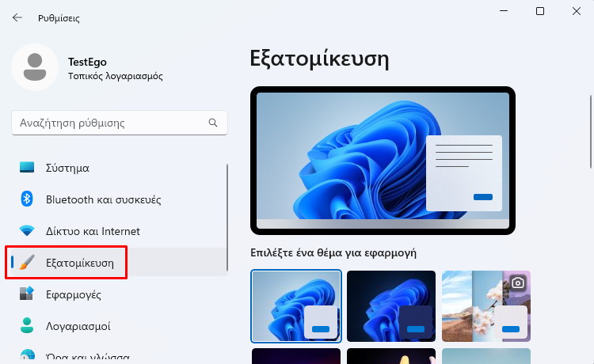Click the TestEgo user avatar icon

(x=35, y=67)
